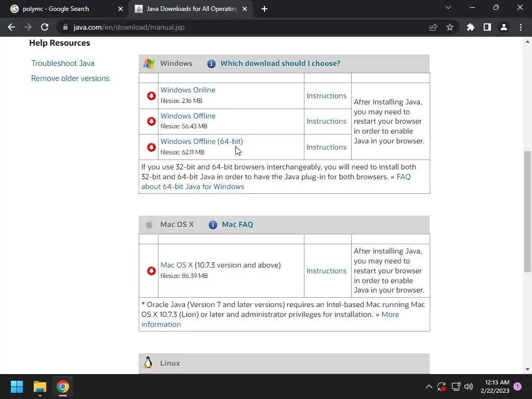532x399 pixels.
Task: Show hidden tray icons with the chevron
Action: (429, 387)
